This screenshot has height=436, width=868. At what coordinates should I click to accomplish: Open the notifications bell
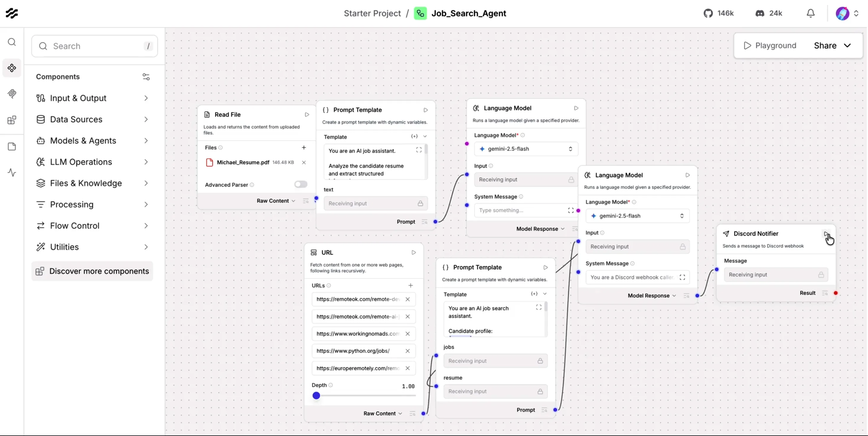pyautogui.click(x=810, y=13)
